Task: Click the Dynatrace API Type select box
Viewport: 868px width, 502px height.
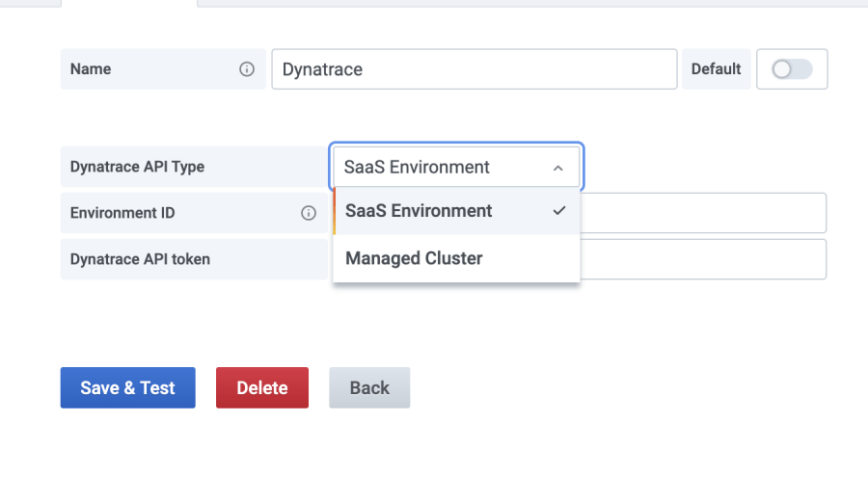Action: 456,167
